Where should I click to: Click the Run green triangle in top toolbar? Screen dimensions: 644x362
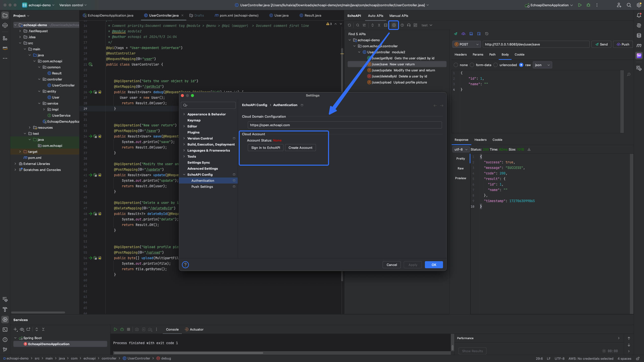coord(580,5)
